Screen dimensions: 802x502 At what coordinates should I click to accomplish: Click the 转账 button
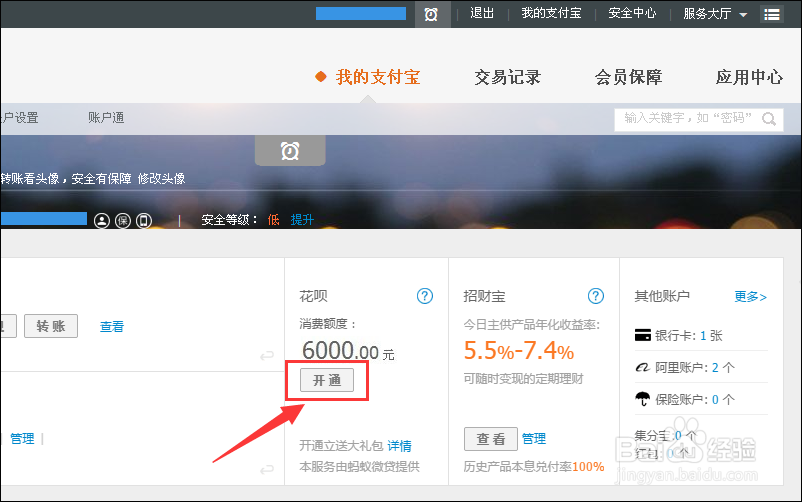click(51, 326)
